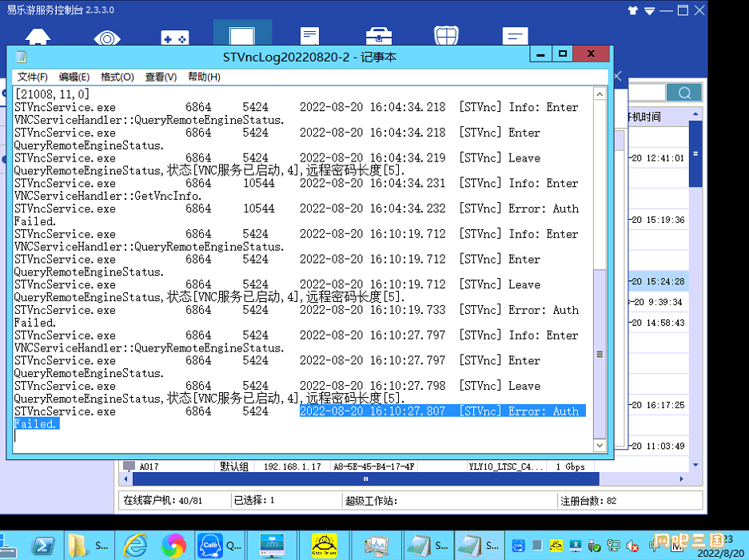The width and height of the screenshot is (749, 560).
Task: Open the performance monitor graph taskbar icon
Action: coord(376,545)
